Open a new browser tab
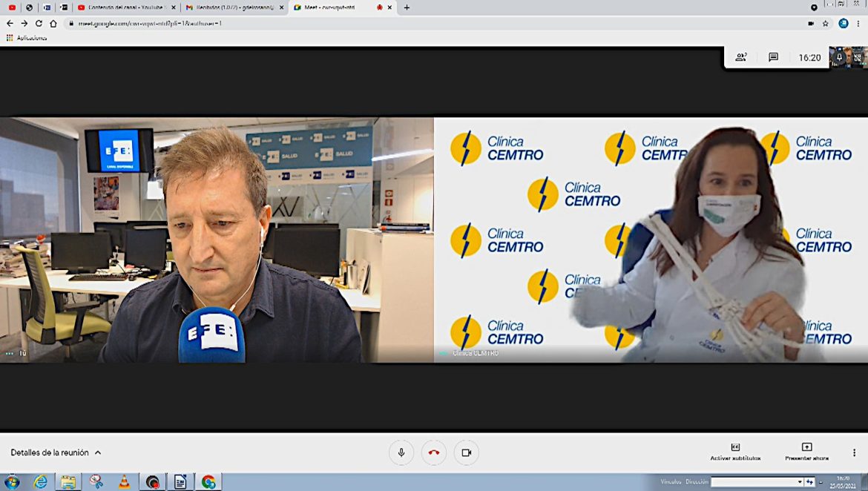The image size is (868, 491). tap(407, 7)
